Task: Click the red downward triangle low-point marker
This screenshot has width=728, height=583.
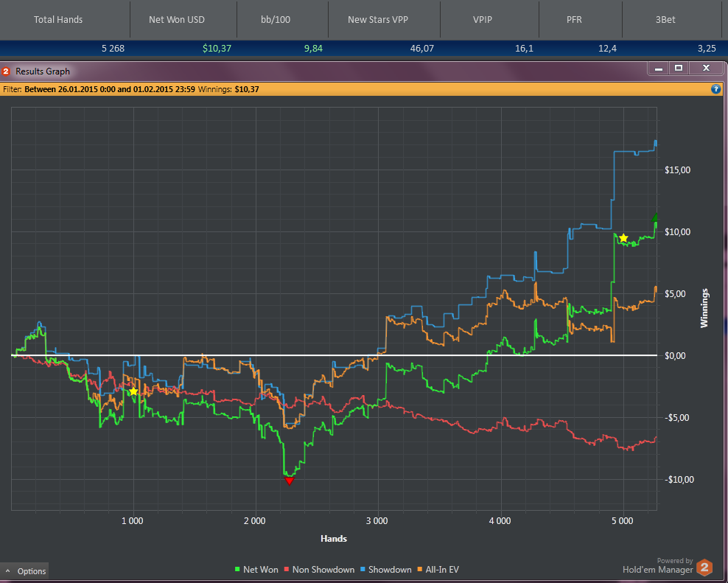Action: click(290, 481)
